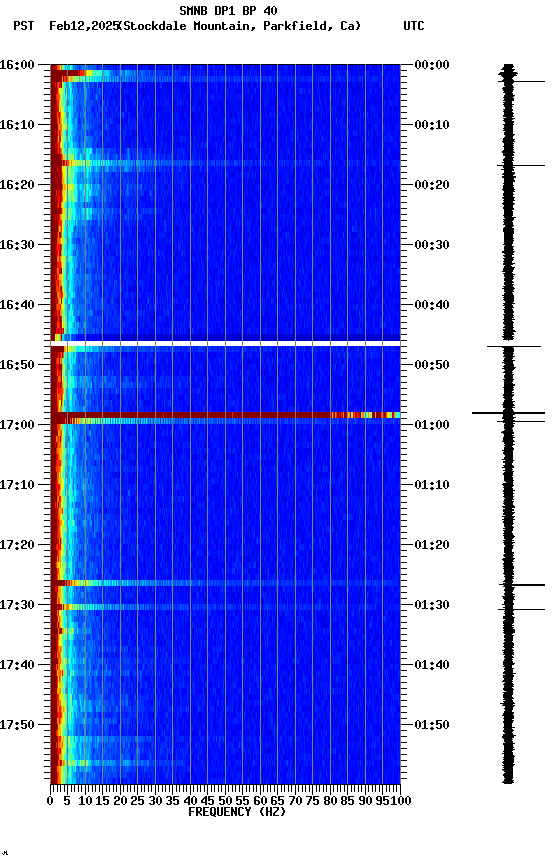Click the 17:00 PST time label

coord(17,425)
